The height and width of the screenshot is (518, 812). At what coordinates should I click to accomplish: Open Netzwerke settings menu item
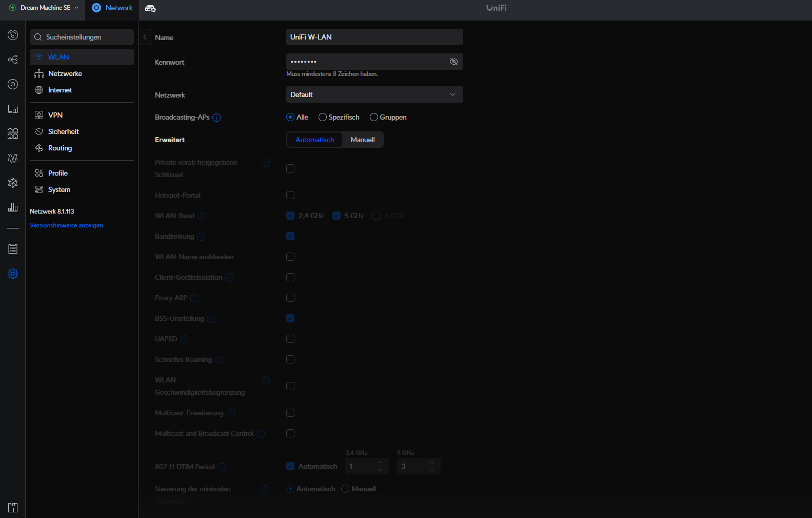(x=82, y=73)
